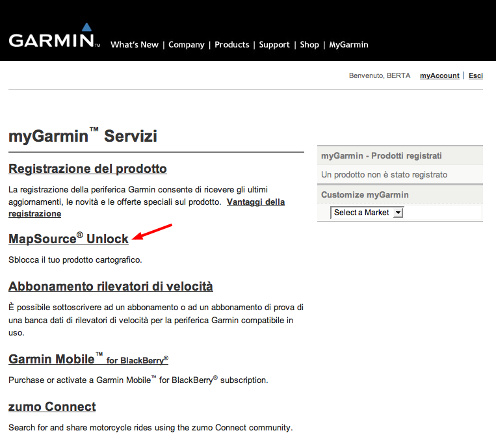496x448 pixels.
Task: Open the Support menu item
Action: click(x=274, y=45)
